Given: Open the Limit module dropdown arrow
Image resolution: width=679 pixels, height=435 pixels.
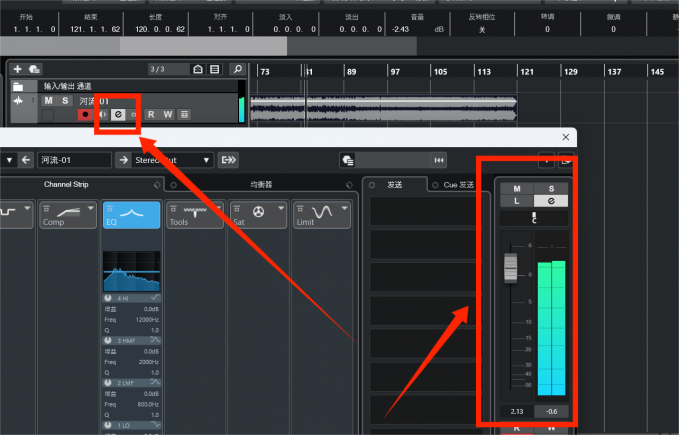Looking at the screenshot, I should [x=345, y=208].
